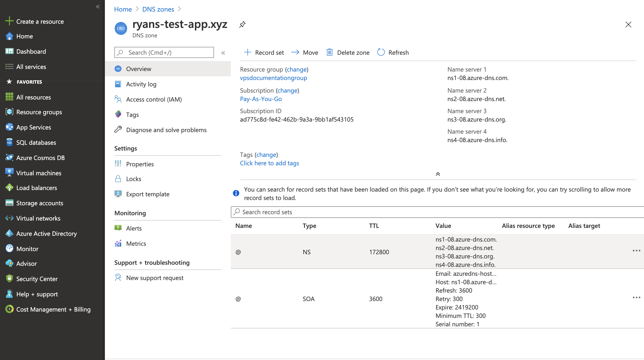Open Security Center from the sidebar
The height and width of the screenshot is (360, 644).
click(x=37, y=279)
